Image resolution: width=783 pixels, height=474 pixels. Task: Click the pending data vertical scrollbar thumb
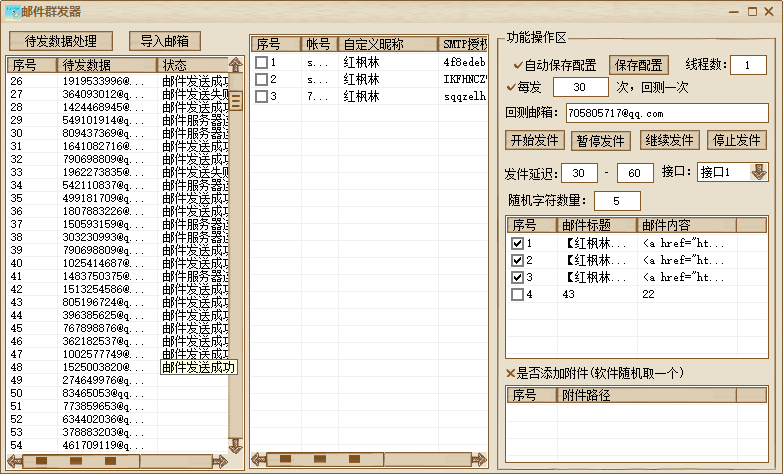pos(236,100)
